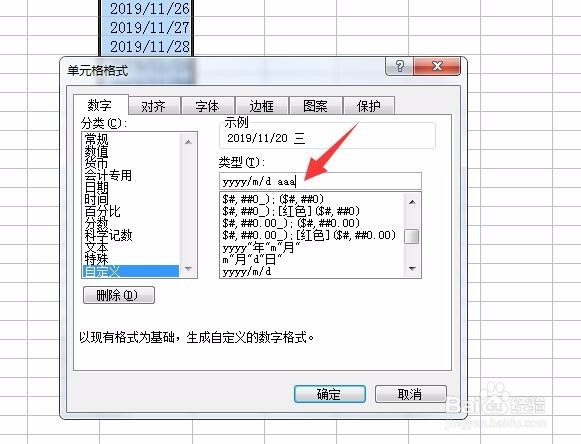Choose format $#,##0.00_);[红色]($#,##0.00)
The height and width of the screenshot is (444, 581).
313,235
